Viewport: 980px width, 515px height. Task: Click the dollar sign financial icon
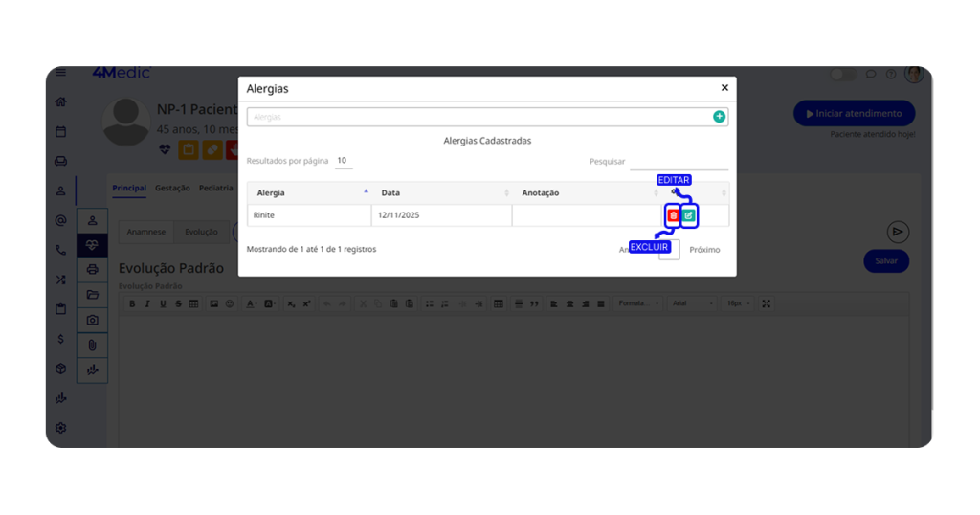point(61,339)
